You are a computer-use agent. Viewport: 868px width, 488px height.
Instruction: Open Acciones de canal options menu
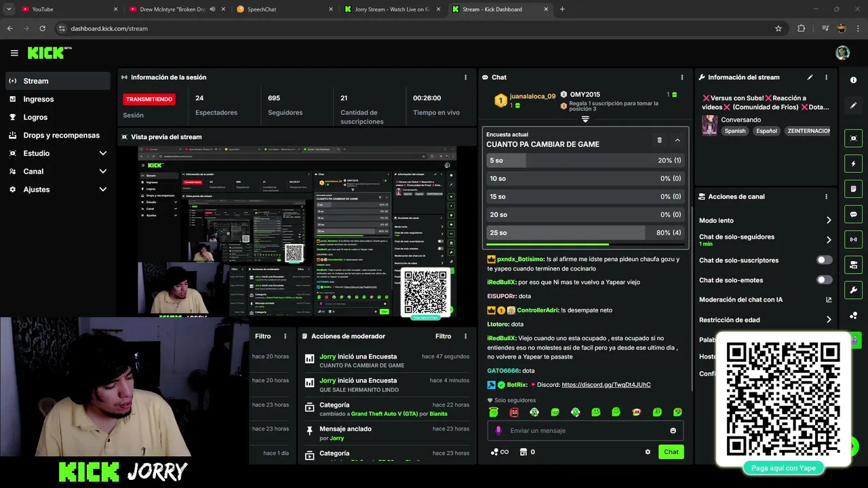tap(826, 197)
